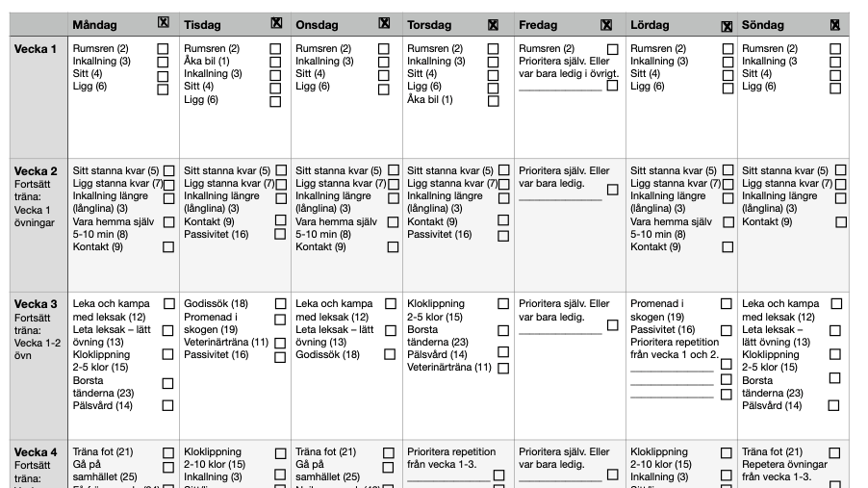Check Rumsren (2) under Måndag Vecka 1
868x488 pixels.
tap(164, 48)
